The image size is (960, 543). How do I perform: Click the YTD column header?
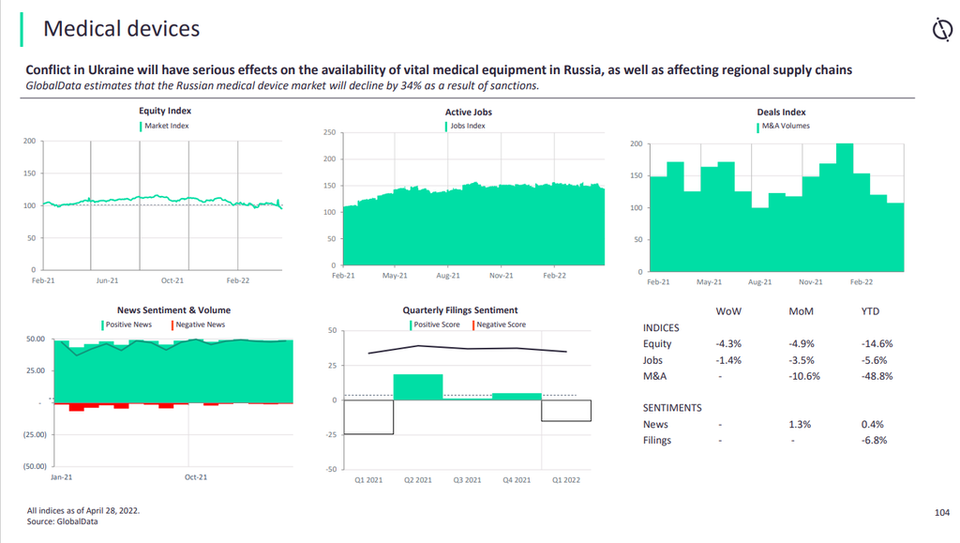871,311
